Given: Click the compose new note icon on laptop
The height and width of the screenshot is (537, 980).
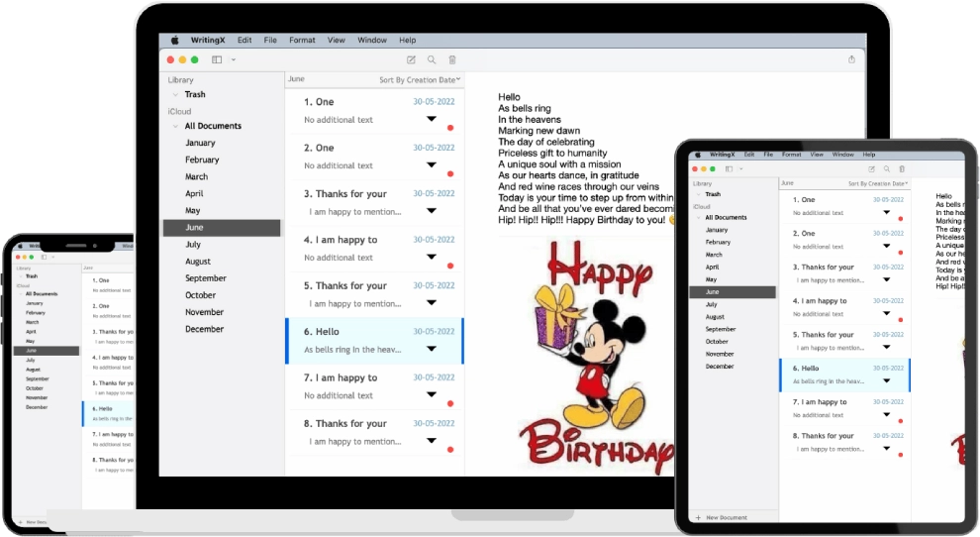Looking at the screenshot, I should (x=411, y=59).
